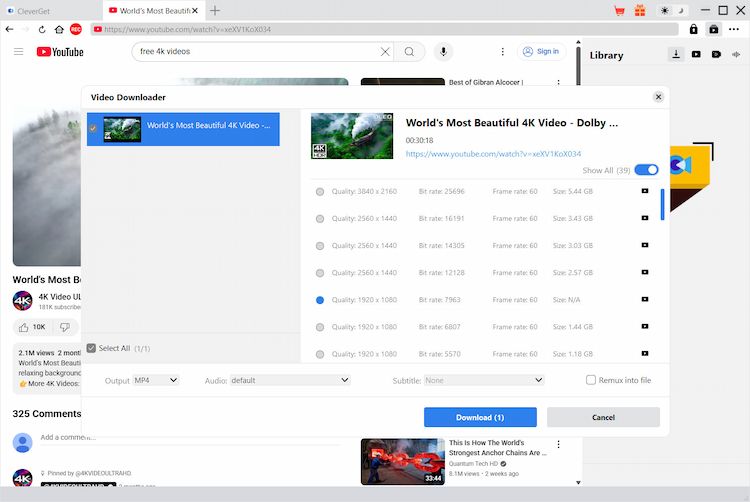Toggle the Show All switch
Viewport: 750px width, 502px height.
[x=646, y=170]
